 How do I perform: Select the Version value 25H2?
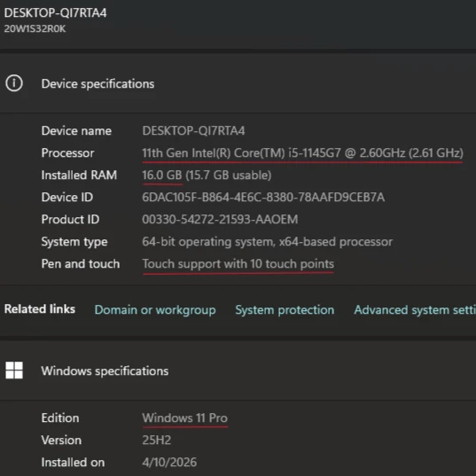157,440
